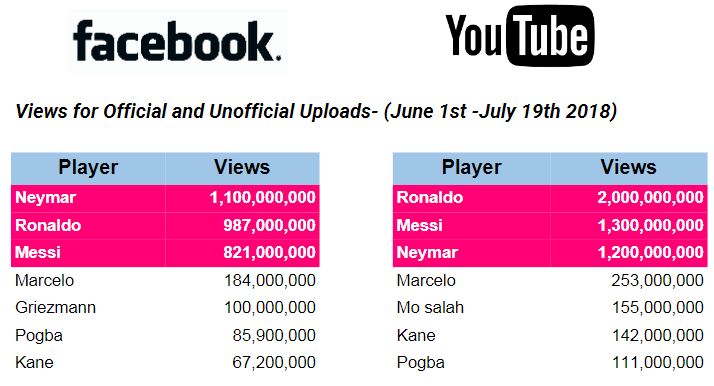
Task: Select the 85,900,000 views value
Action: click(x=274, y=335)
